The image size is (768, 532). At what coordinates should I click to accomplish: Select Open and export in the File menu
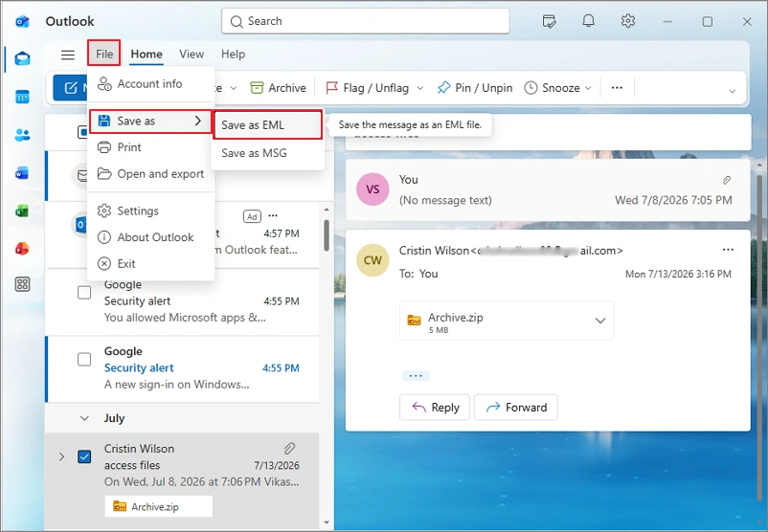[x=150, y=174]
